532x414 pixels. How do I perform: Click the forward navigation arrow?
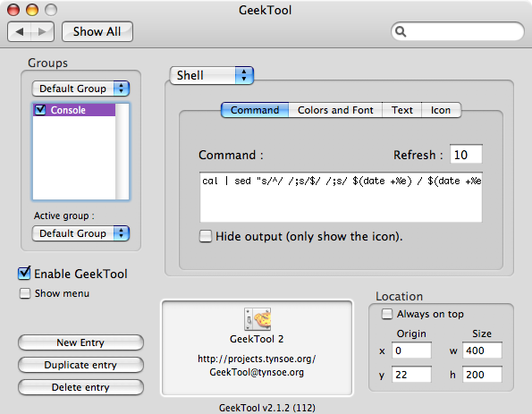pos(42,32)
